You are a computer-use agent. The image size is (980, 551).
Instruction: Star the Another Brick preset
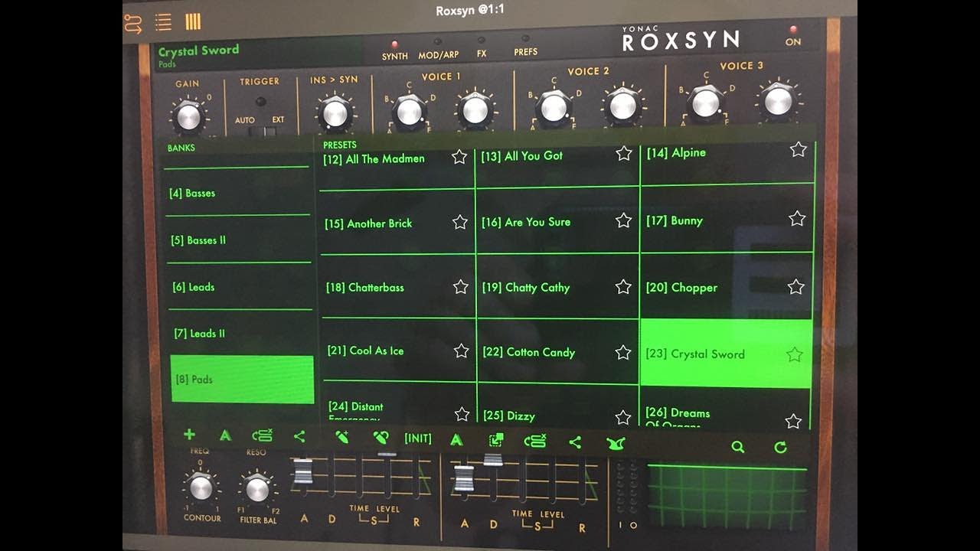coord(460,222)
